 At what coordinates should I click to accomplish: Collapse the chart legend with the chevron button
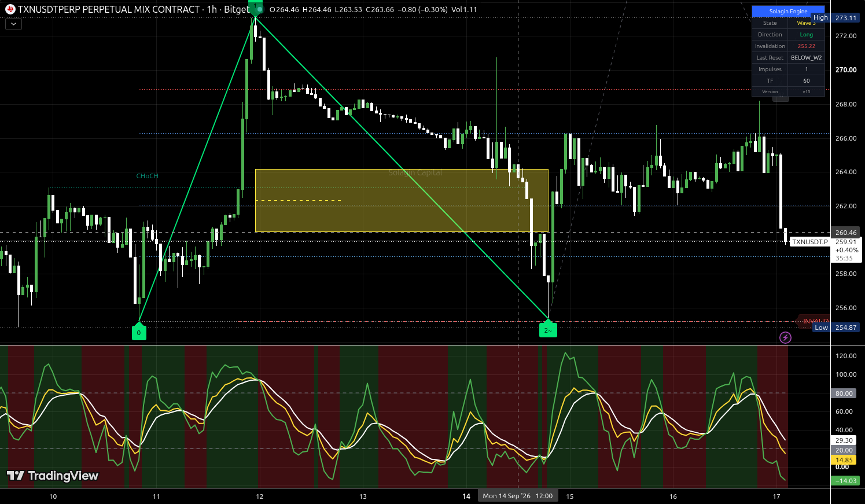coord(13,24)
